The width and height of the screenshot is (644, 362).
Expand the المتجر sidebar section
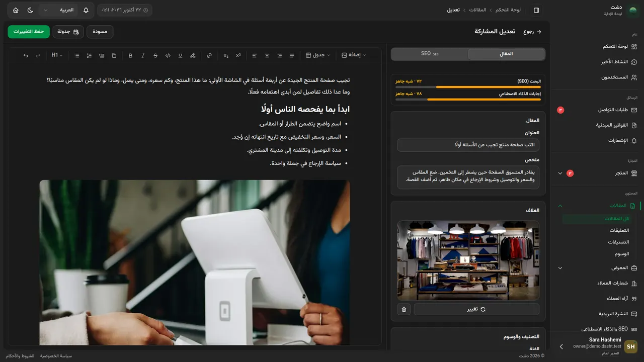(x=597, y=173)
